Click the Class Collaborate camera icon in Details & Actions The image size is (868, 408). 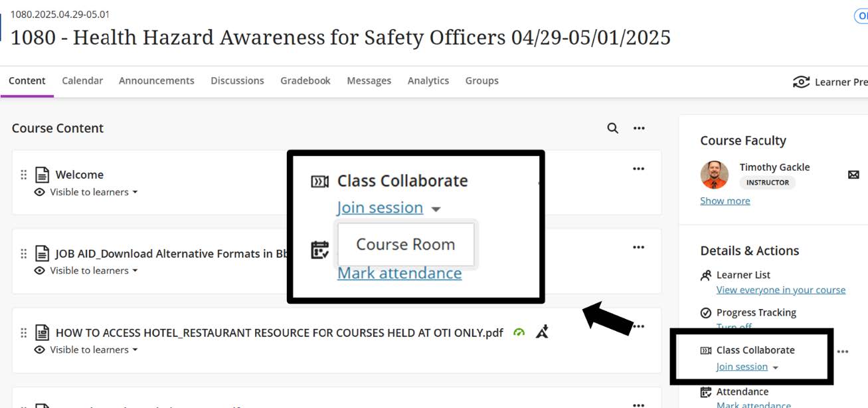point(707,350)
